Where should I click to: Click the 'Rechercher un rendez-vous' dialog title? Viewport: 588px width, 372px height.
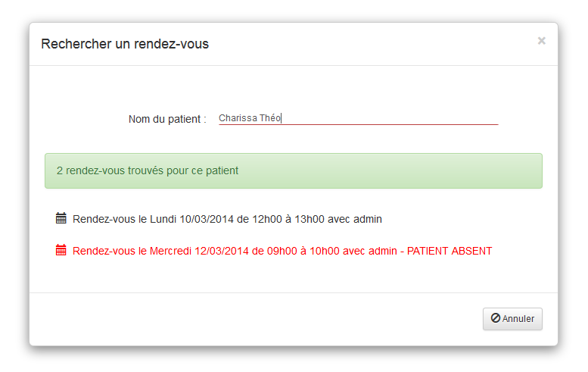[125, 44]
